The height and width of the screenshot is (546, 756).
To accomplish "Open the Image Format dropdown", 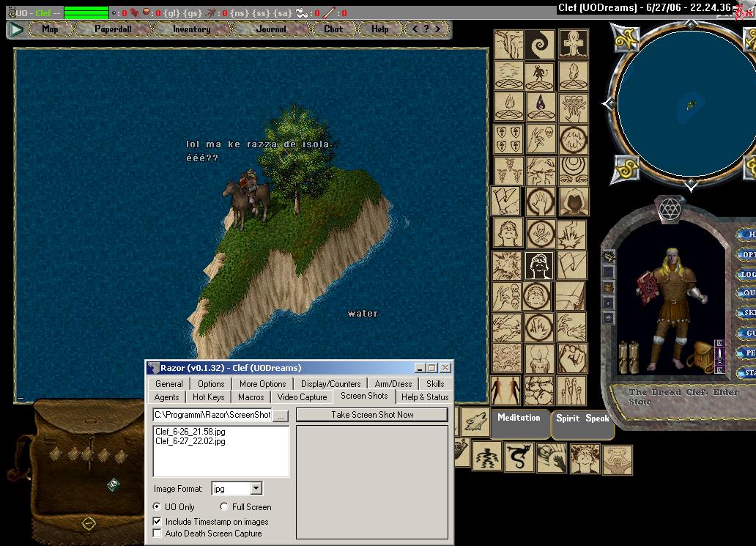I will [x=256, y=489].
